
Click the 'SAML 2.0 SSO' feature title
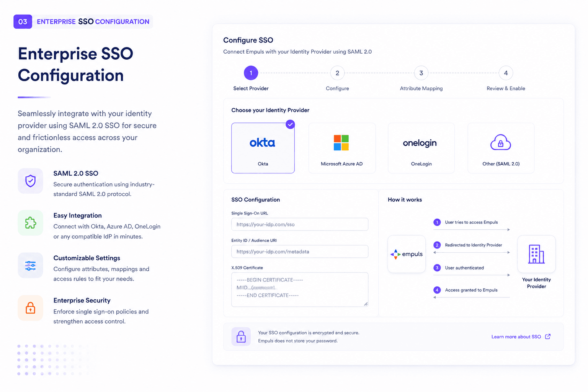76,173
